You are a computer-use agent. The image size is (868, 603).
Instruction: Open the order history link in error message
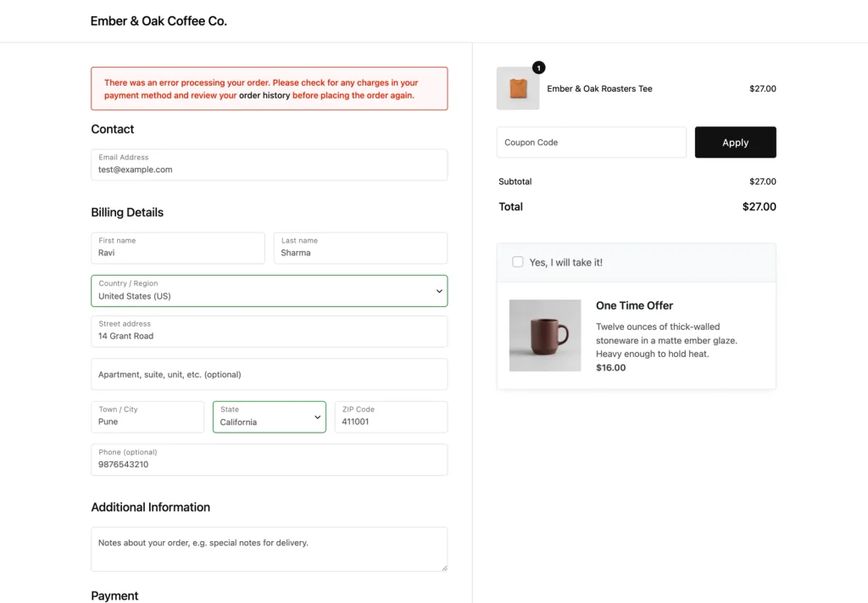264,95
